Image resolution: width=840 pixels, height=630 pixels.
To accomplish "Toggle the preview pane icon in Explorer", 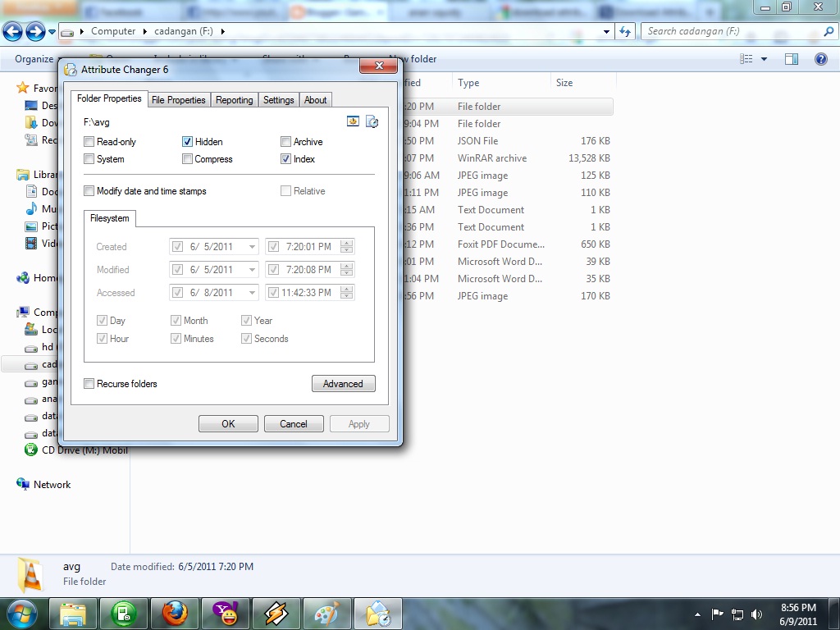I will (792, 59).
